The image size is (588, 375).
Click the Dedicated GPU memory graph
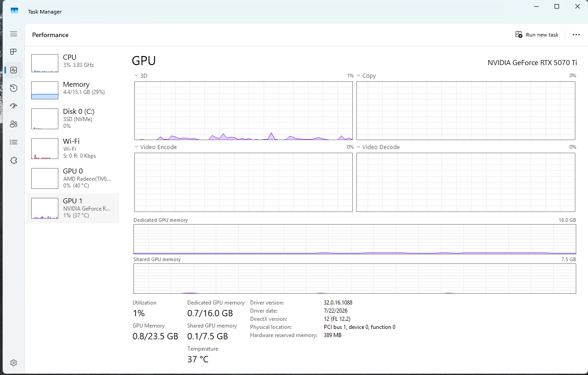pyautogui.click(x=355, y=239)
